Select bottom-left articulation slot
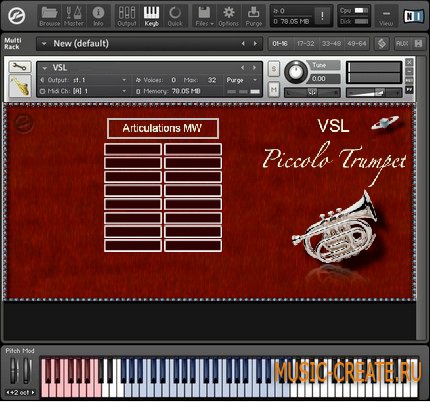Viewport: 430px width, 402px height. [133, 246]
